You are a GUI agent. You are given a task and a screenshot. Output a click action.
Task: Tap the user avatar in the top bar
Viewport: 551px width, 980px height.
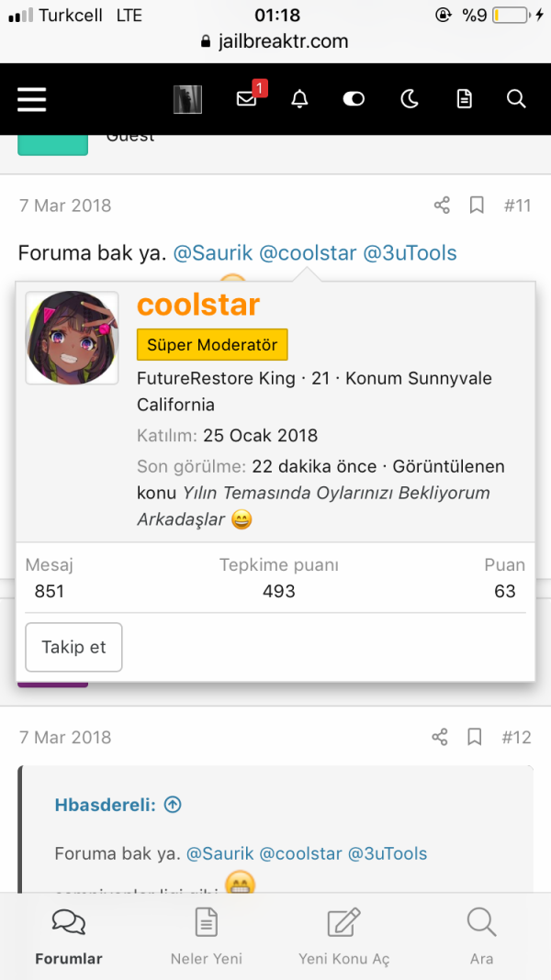[187, 98]
